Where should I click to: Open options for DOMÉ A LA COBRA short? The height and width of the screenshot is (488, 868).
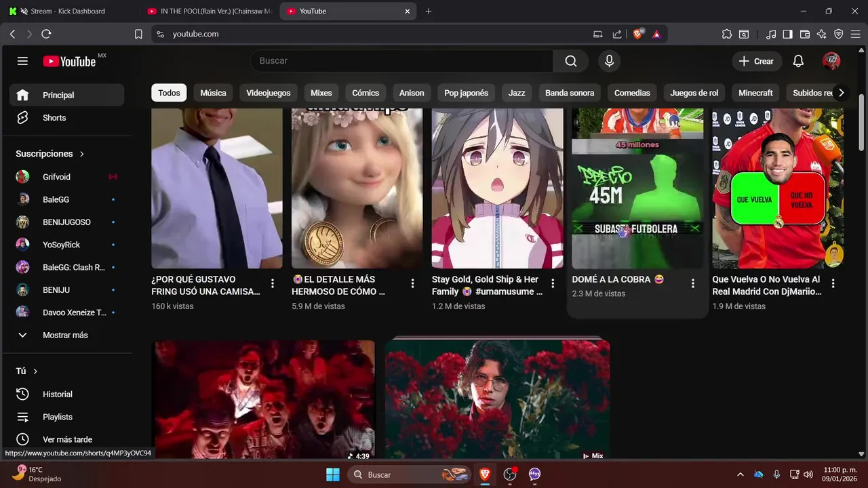pos(693,283)
